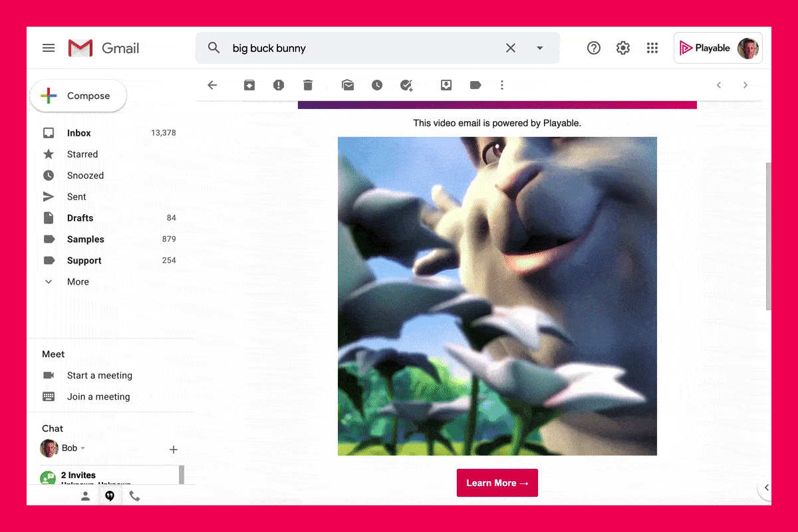Click the Compose button
The height and width of the screenshot is (532, 798).
click(x=78, y=96)
